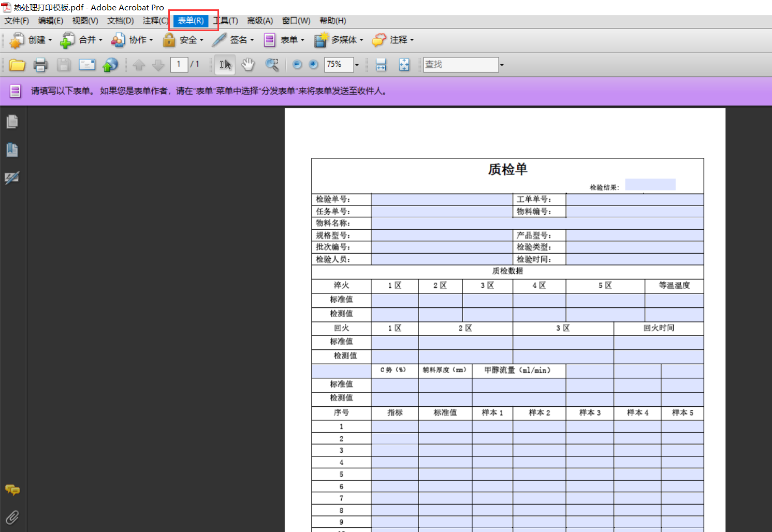This screenshot has height=532, width=772.
Task: Open a file using the folder icon
Action: coord(17,64)
